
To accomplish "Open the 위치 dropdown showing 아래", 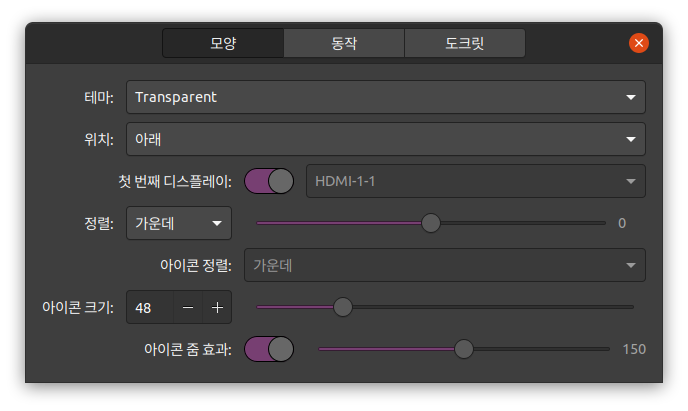I will tap(386, 139).
